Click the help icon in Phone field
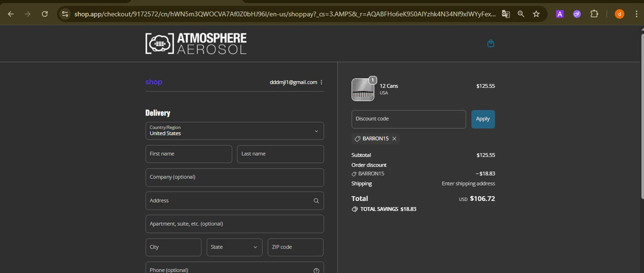This screenshot has height=273, width=644. tap(316, 270)
